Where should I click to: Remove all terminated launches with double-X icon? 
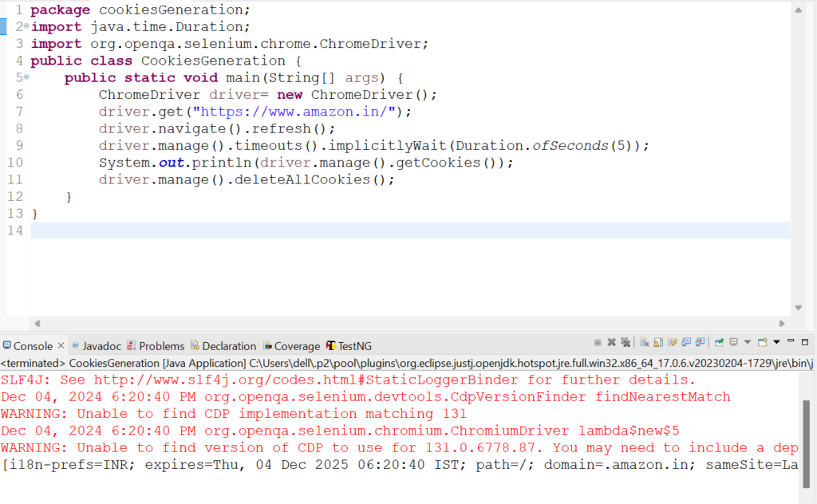pyautogui.click(x=626, y=343)
